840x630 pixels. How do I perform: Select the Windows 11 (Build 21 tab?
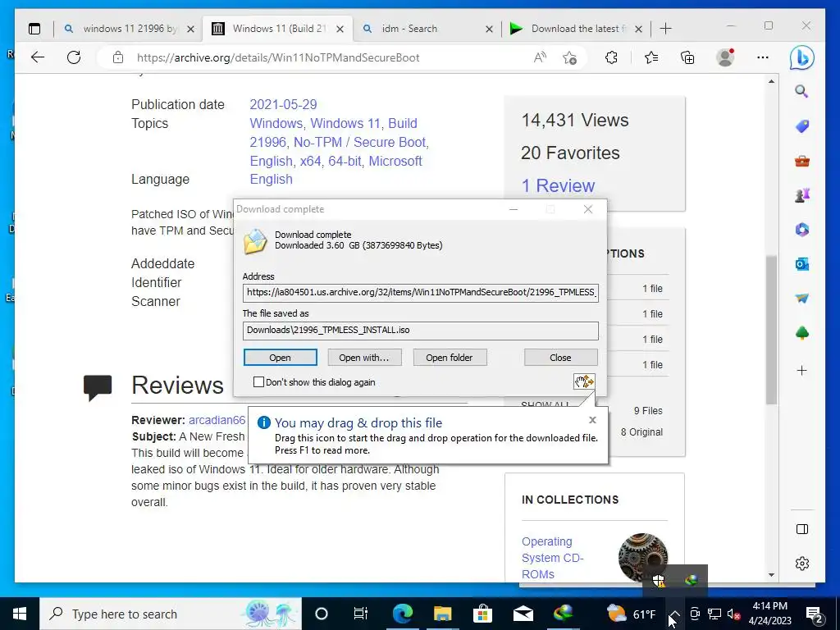tap(277, 29)
